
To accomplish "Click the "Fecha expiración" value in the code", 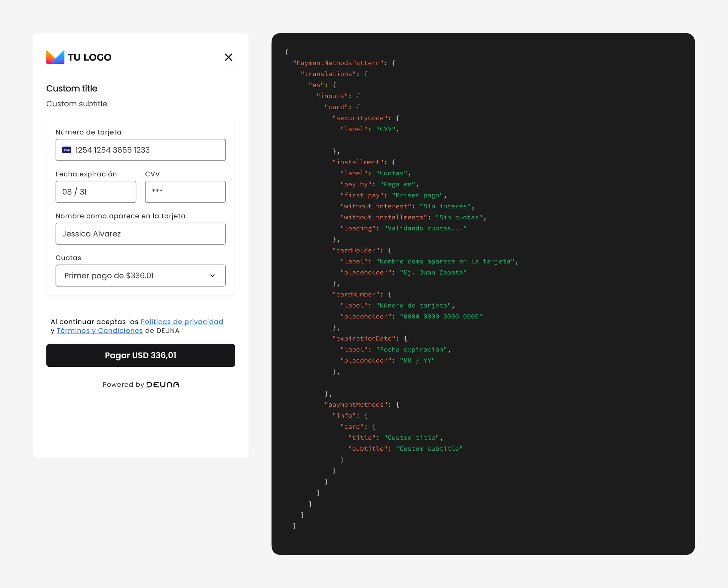I will pyautogui.click(x=411, y=350).
